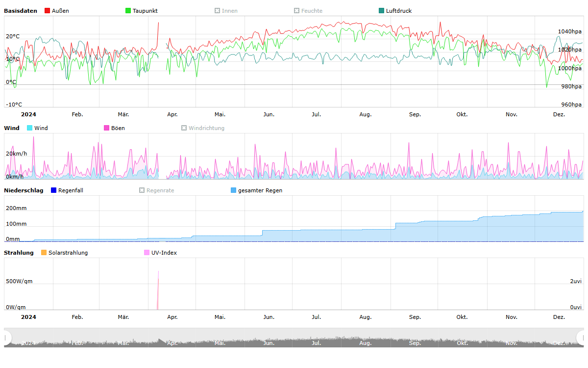
Task: Enable the Windrichtung series in Wind chart
Action: (x=203, y=128)
